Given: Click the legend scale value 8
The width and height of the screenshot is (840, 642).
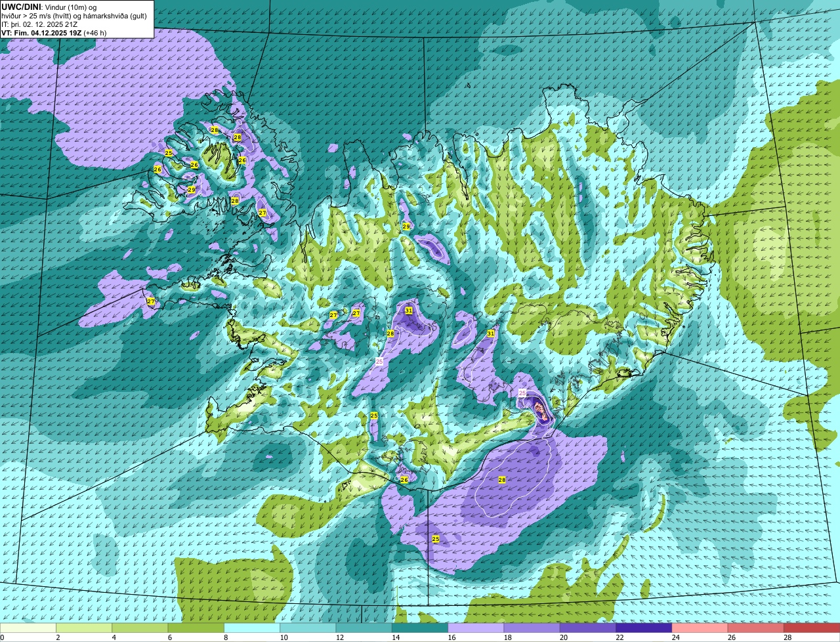Looking at the screenshot, I should [x=226, y=637].
